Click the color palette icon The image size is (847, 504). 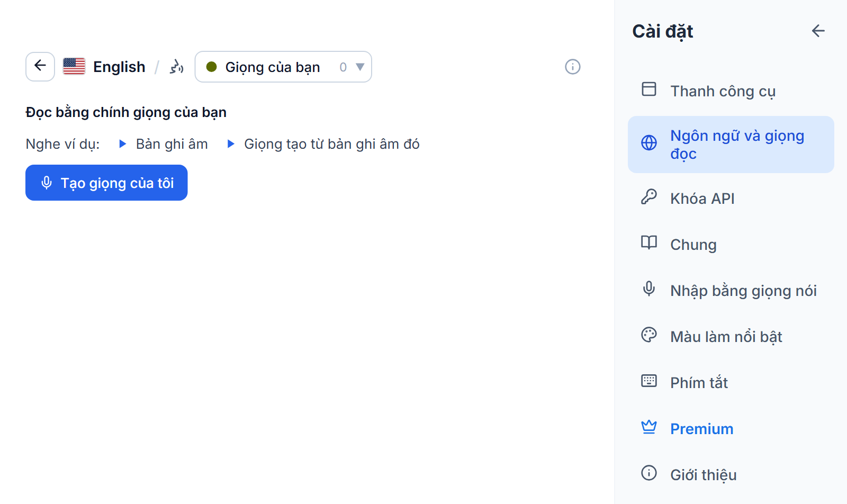click(x=649, y=335)
